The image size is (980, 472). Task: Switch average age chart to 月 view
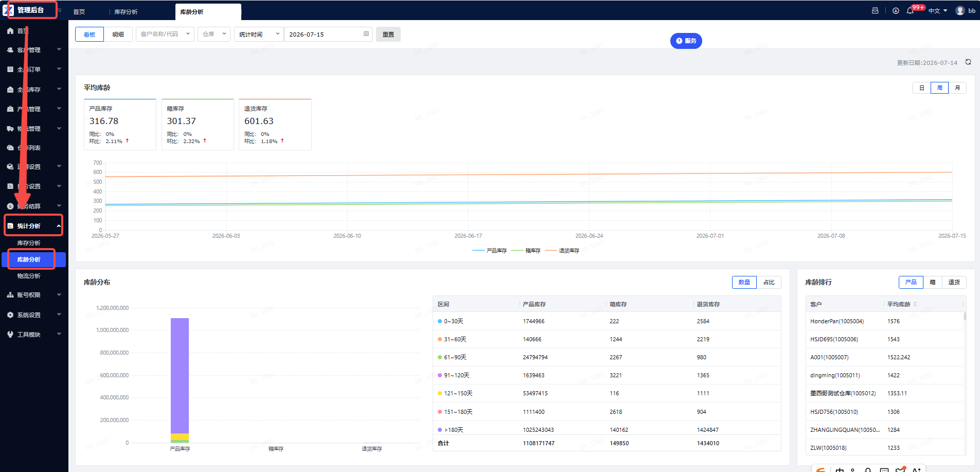pyautogui.click(x=957, y=88)
